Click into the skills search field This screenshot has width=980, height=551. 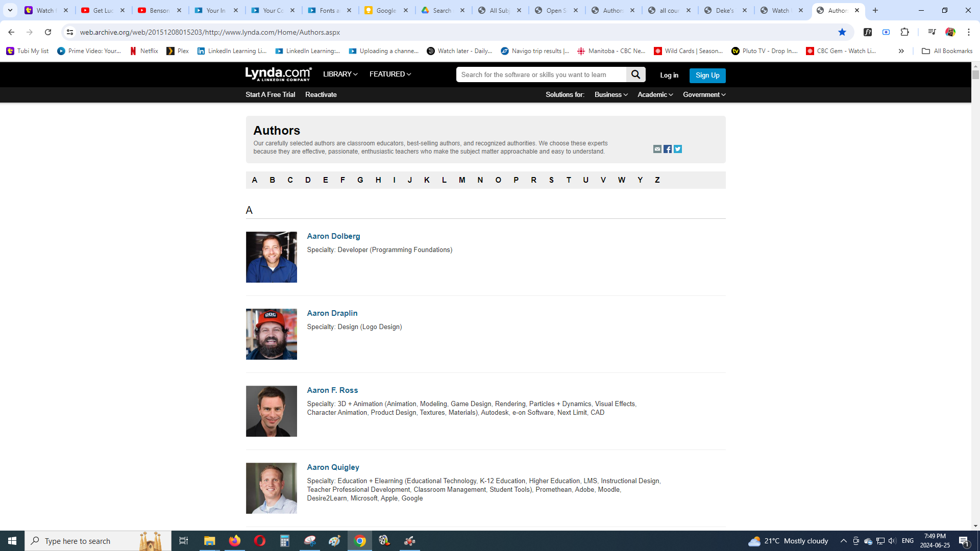click(x=541, y=74)
